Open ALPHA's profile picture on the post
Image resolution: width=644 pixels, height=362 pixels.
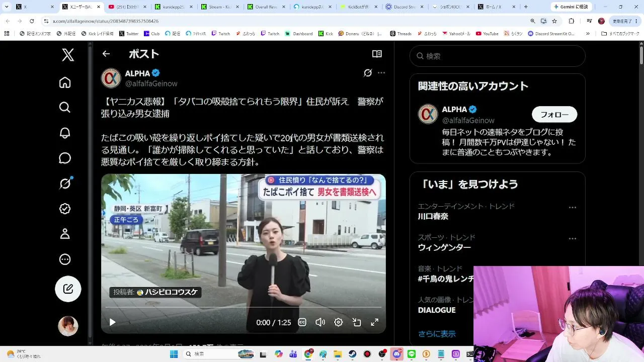point(111,78)
